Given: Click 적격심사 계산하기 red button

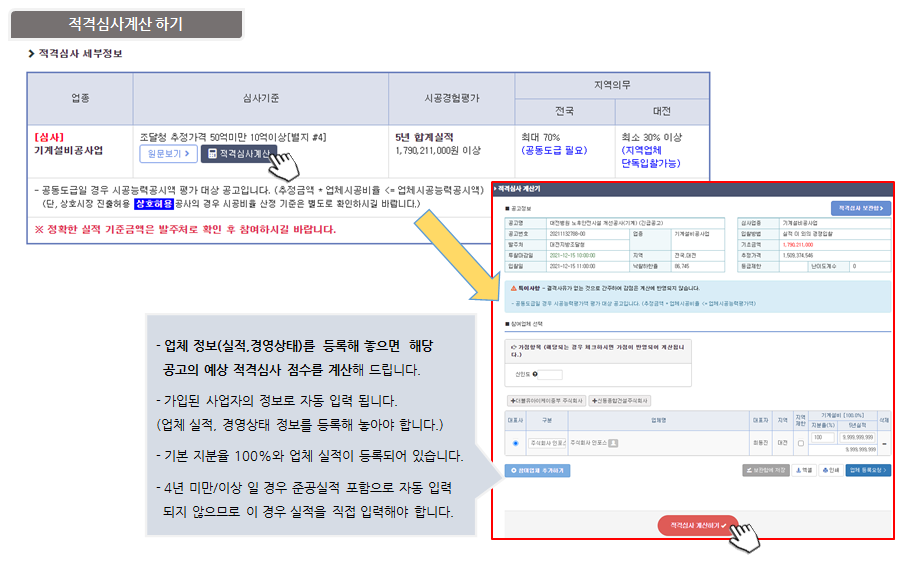Looking at the screenshot, I should click(x=698, y=526).
